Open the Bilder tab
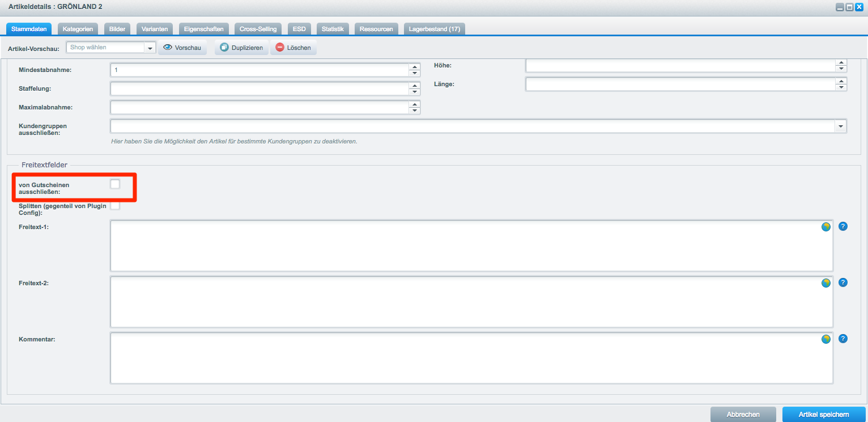Image resolution: width=868 pixels, height=422 pixels. (117, 29)
